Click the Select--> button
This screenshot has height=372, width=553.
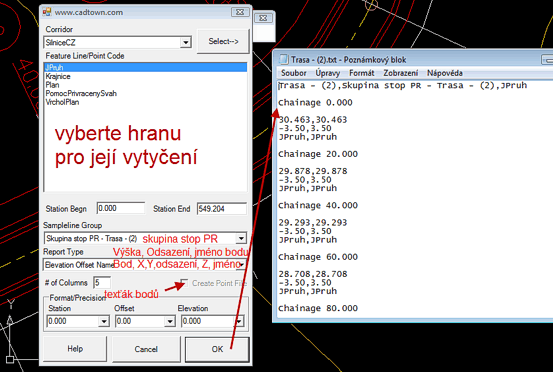223,42
